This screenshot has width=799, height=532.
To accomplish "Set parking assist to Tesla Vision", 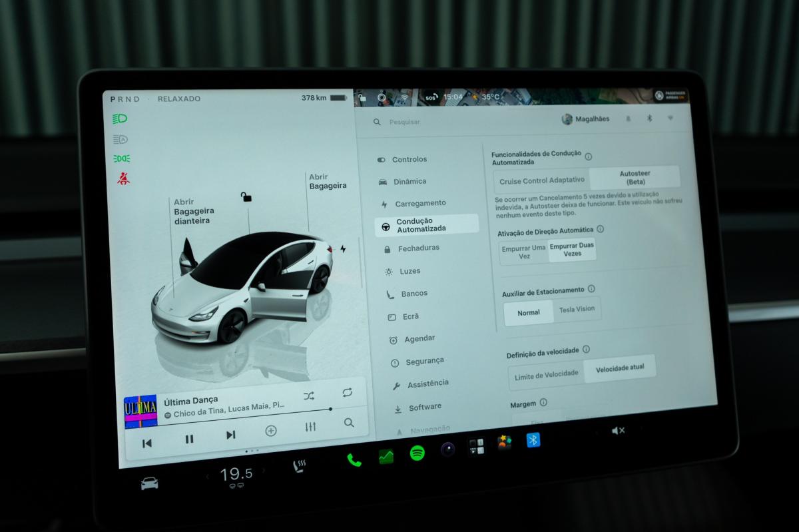I will pos(577,309).
